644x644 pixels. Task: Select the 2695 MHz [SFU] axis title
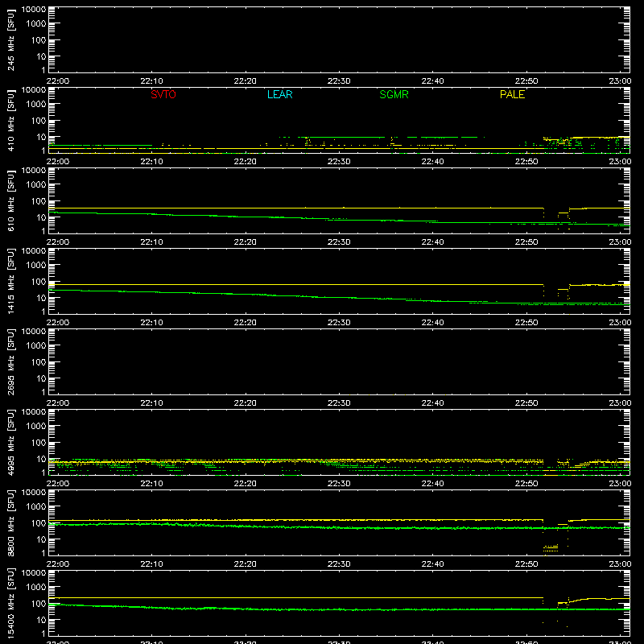10,361
